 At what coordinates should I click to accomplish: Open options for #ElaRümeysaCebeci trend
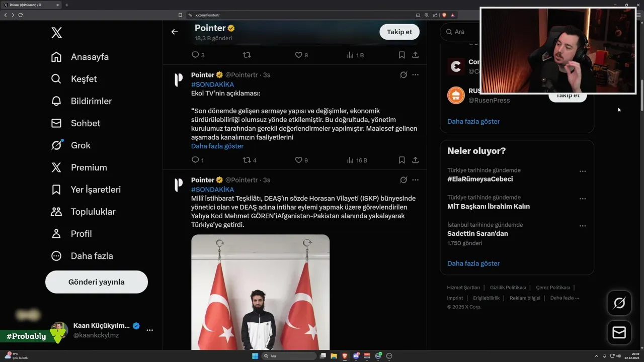583,171
